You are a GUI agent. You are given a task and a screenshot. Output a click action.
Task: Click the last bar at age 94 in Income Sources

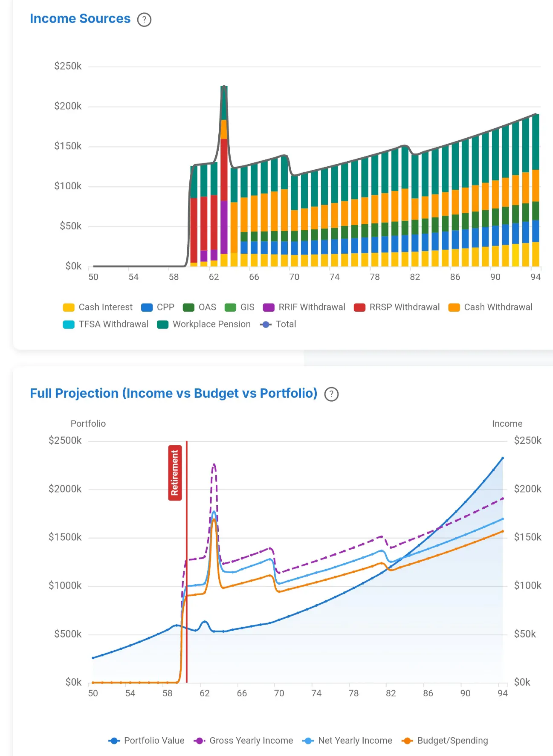pos(536,190)
